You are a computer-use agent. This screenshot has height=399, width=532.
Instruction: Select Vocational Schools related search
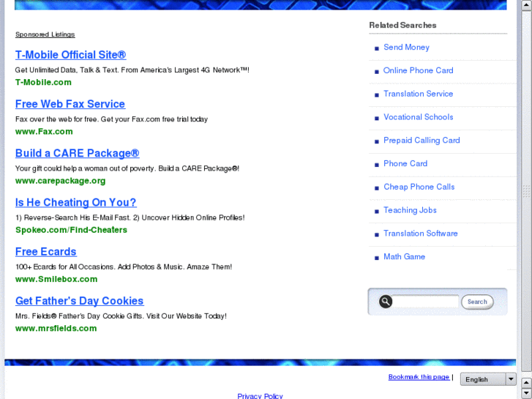(419, 117)
